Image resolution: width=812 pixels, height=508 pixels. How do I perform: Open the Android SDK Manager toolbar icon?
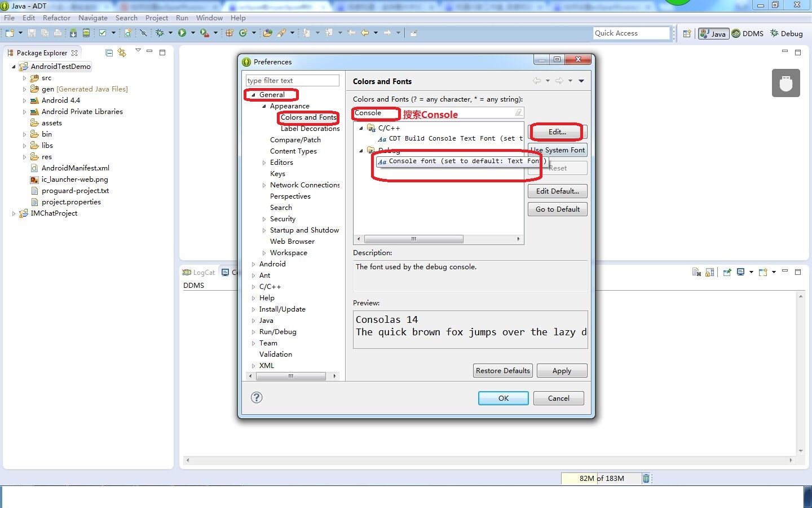(x=73, y=33)
